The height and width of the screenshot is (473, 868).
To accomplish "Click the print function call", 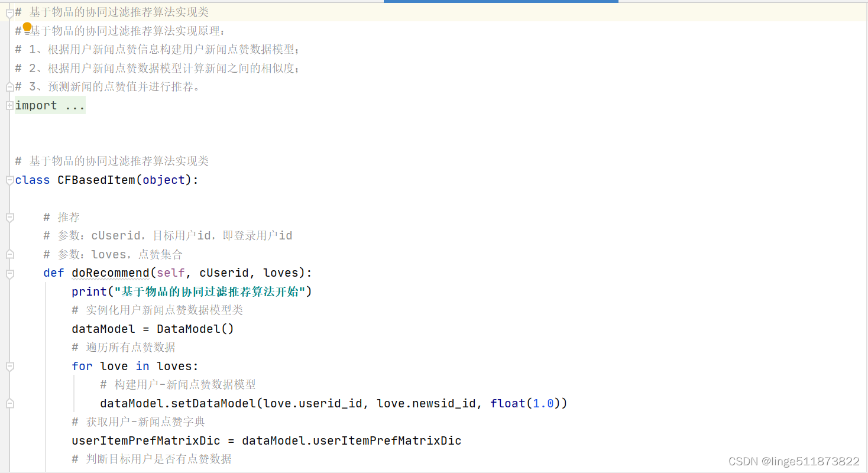I will pos(89,291).
